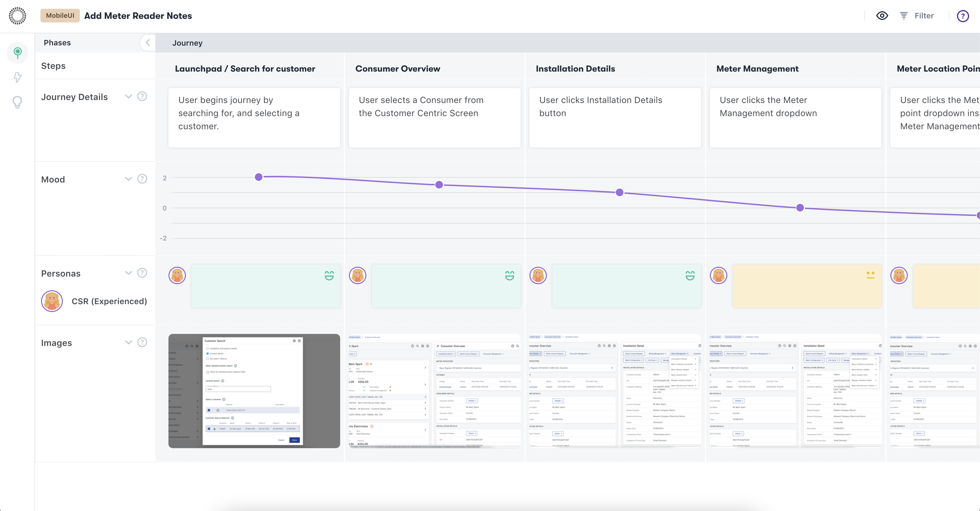Click the purple help question mark icon
980x511 pixels.
pos(963,16)
